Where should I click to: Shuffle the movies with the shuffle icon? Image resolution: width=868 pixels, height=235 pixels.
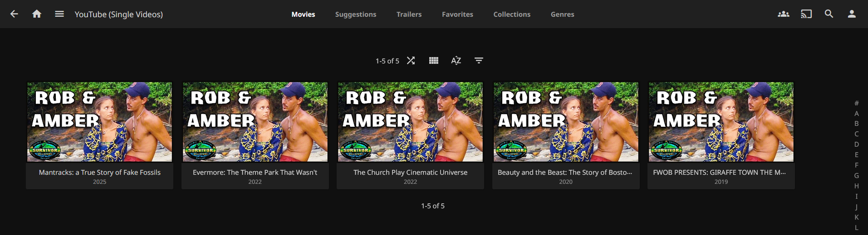pyautogui.click(x=411, y=61)
